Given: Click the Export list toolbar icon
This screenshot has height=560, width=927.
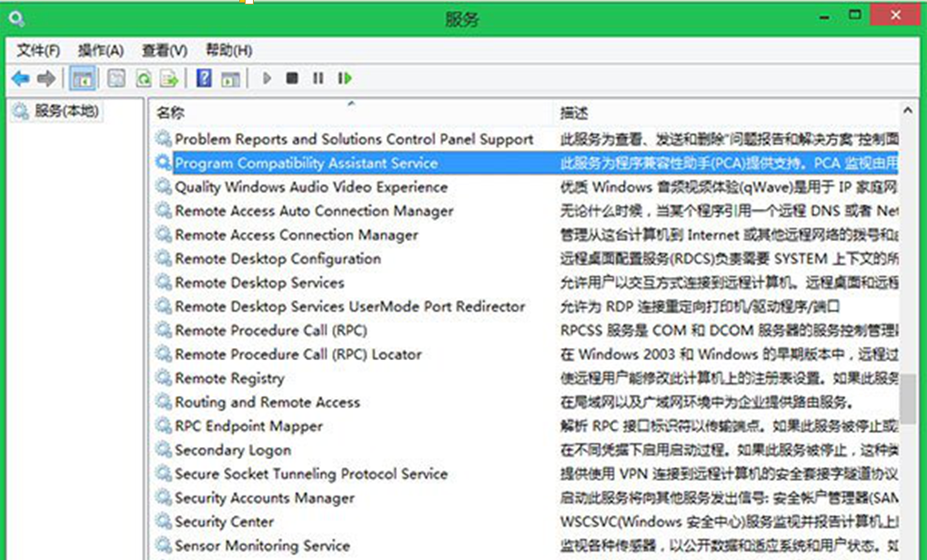Looking at the screenshot, I should (168, 79).
